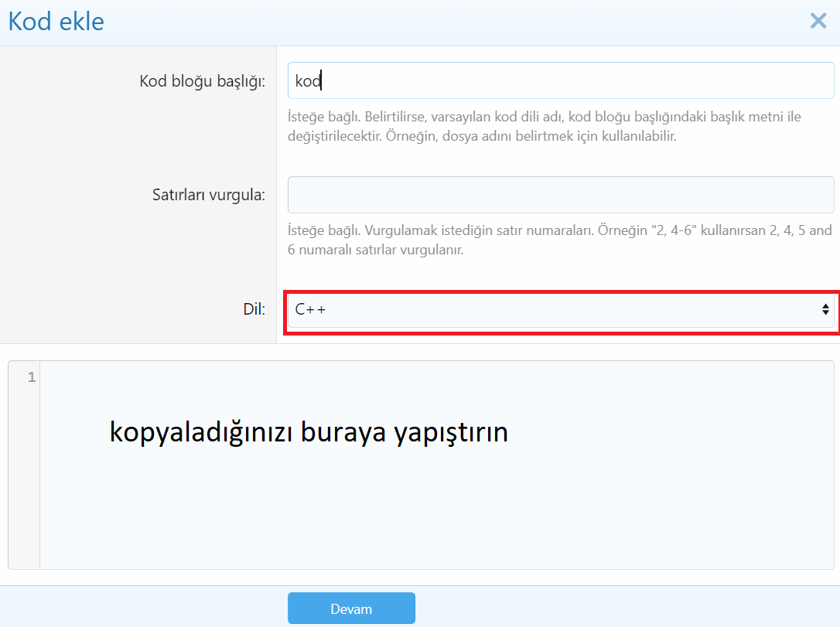Click the "kopyaladığınızı buraya yapıştırın" text
The height and width of the screenshot is (627, 840).
(x=309, y=432)
